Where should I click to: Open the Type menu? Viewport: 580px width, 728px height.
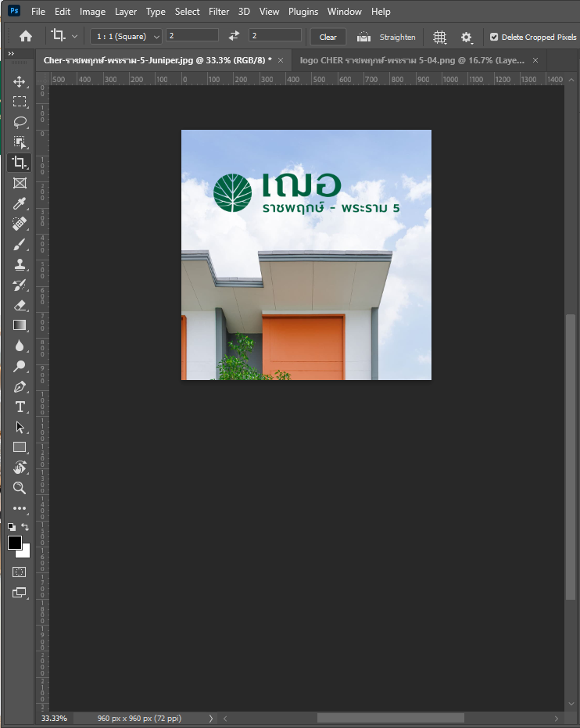[x=156, y=12]
